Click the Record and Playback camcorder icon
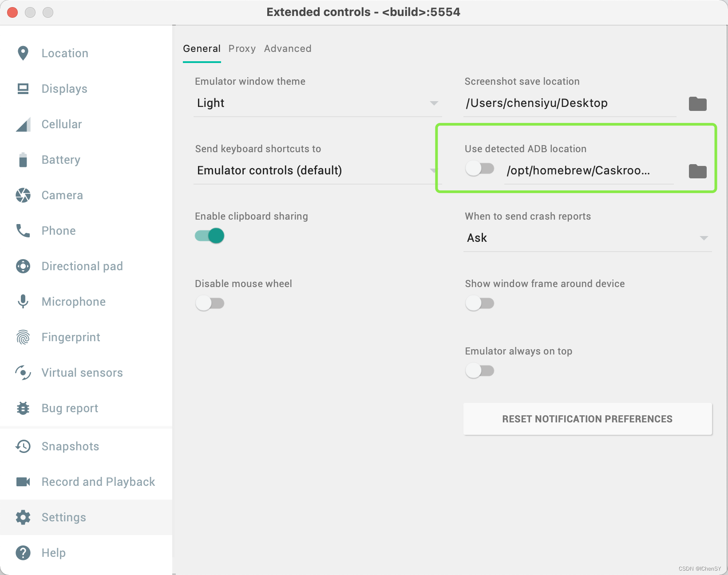 coord(23,482)
